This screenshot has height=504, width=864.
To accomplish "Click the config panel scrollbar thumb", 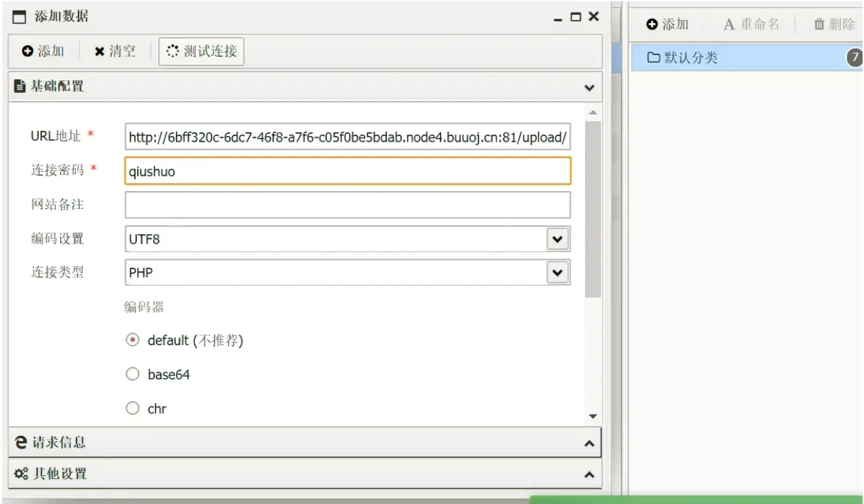I will (x=593, y=209).
